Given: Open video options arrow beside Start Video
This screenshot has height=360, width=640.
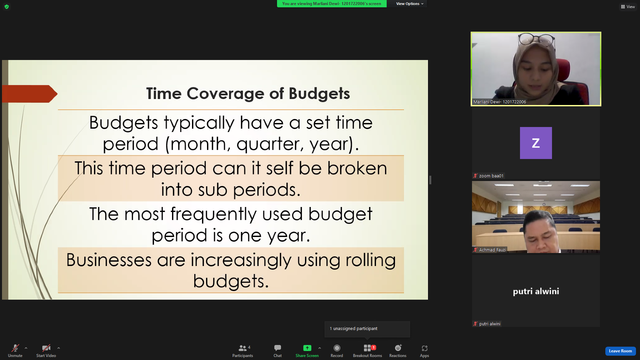Looking at the screenshot, I should point(59,348).
